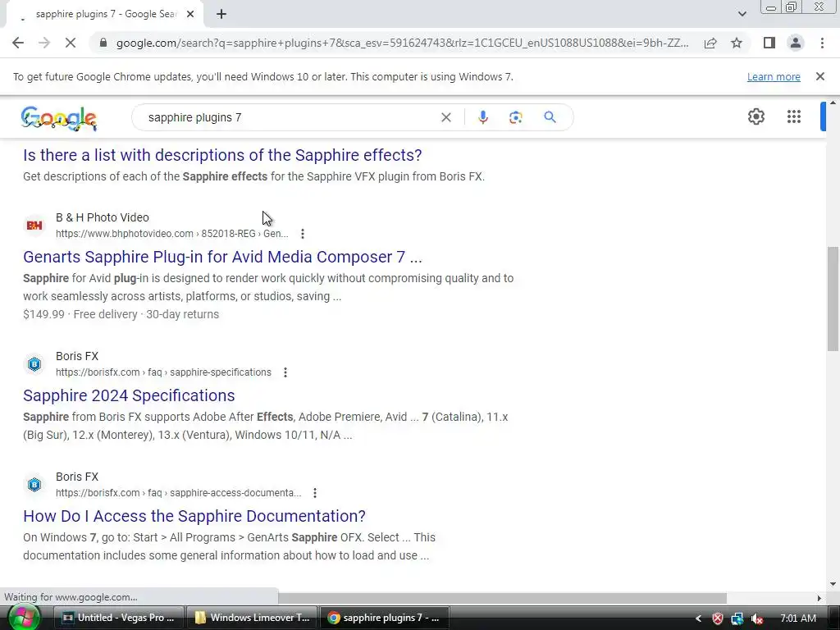The image size is (840, 630).
Task: Open Learn more about updates
Action: [774, 76]
